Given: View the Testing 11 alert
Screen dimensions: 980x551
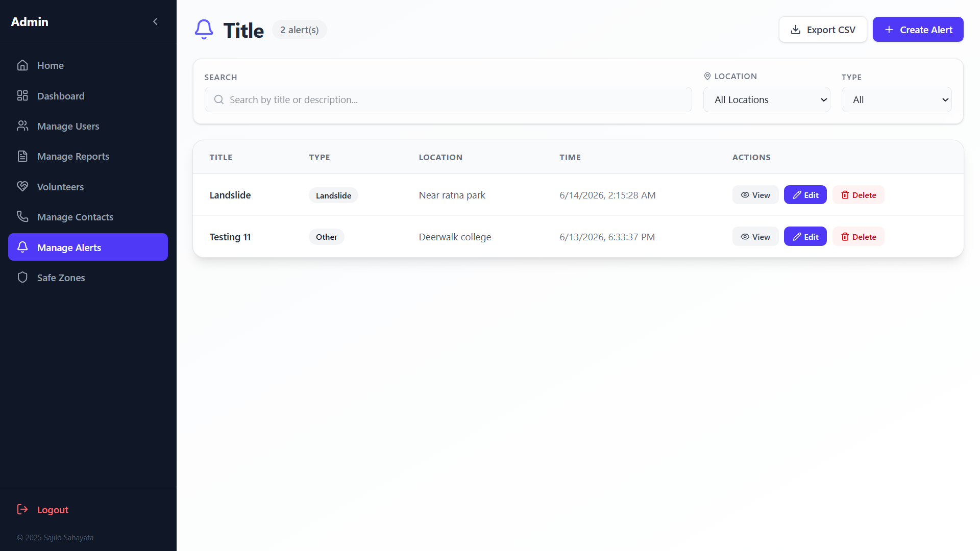Looking at the screenshot, I should (x=755, y=237).
